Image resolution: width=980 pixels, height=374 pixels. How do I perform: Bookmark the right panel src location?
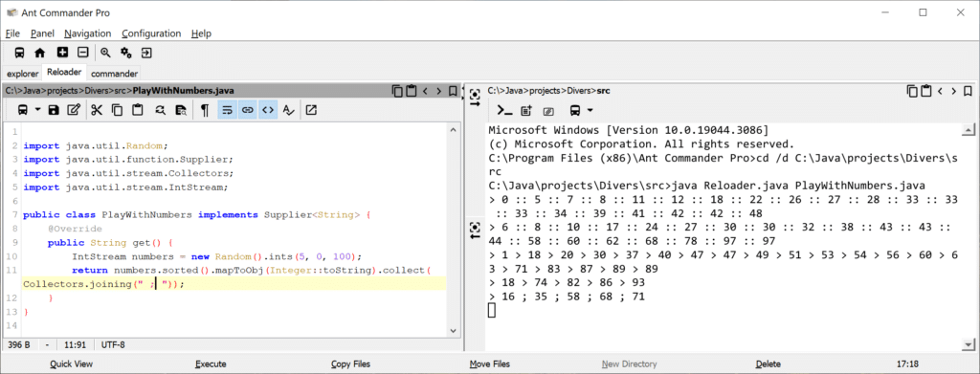(x=969, y=91)
